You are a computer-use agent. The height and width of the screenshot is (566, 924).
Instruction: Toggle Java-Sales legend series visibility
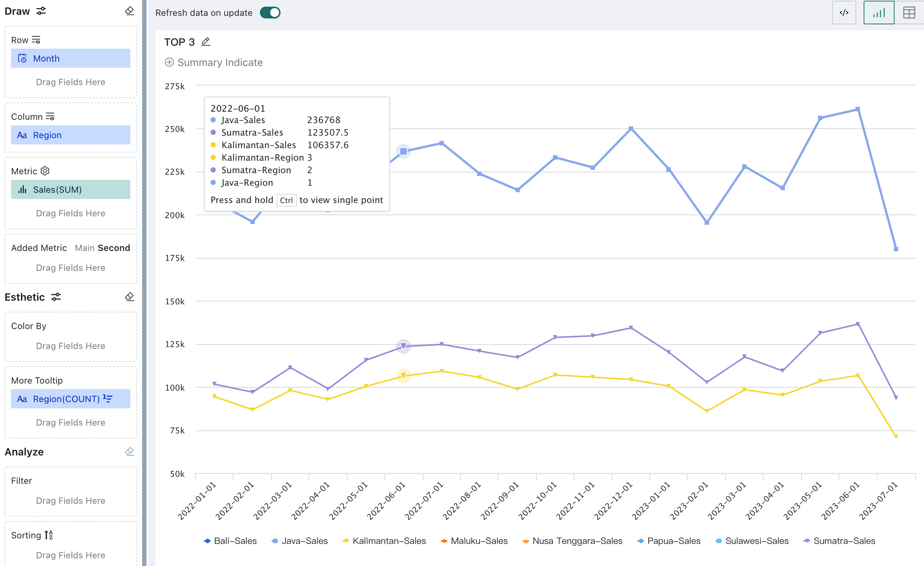(299, 541)
